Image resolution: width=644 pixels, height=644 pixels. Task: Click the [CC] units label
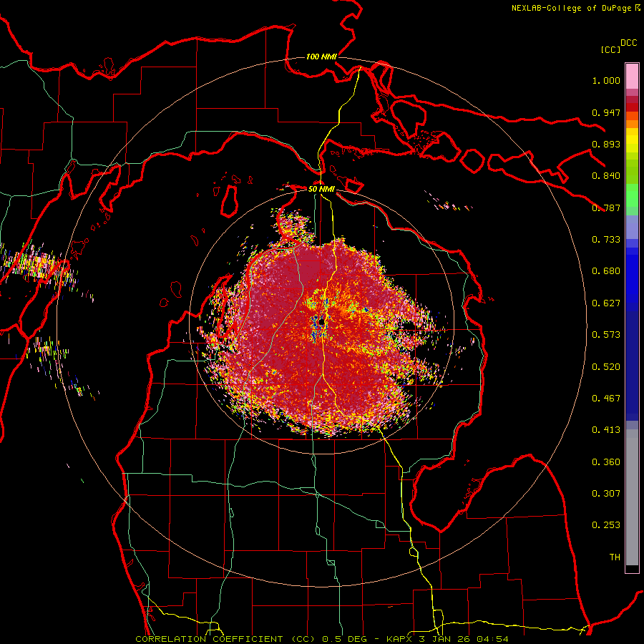610,49
